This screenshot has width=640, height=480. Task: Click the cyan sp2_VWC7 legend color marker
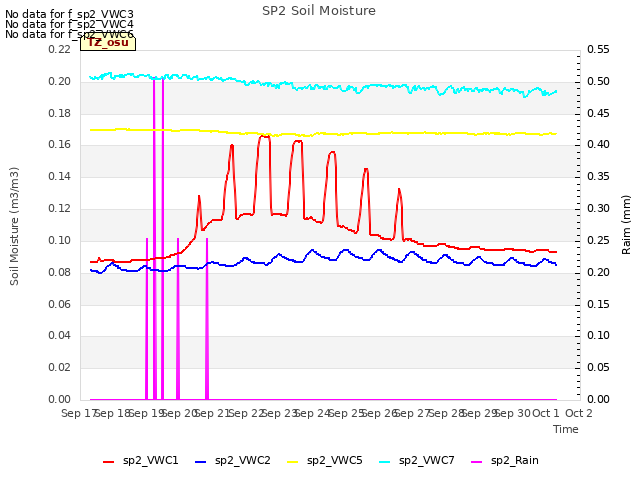tap(384, 462)
